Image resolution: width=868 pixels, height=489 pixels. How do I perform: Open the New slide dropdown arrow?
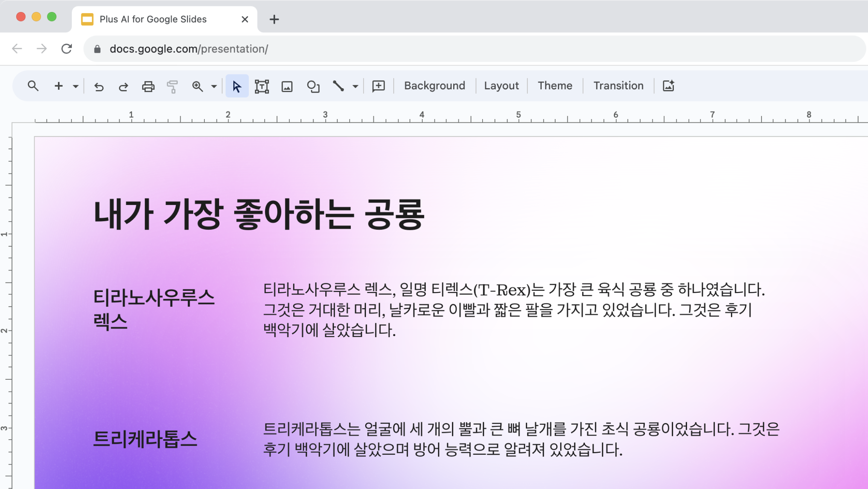(x=75, y=86)
